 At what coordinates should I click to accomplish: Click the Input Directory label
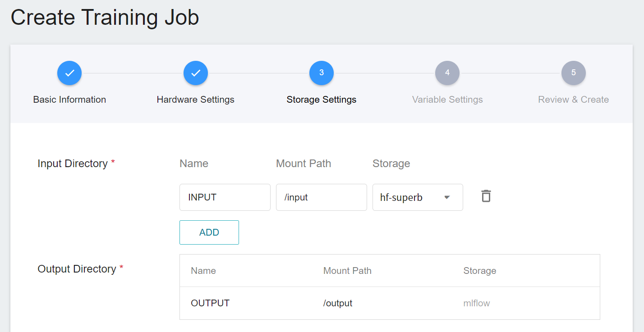[x=73, y=164]
